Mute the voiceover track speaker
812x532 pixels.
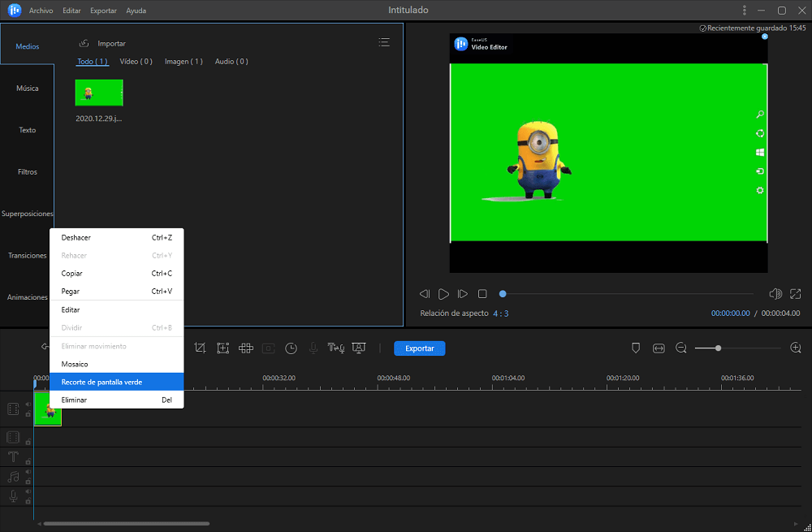coord(28,491)
